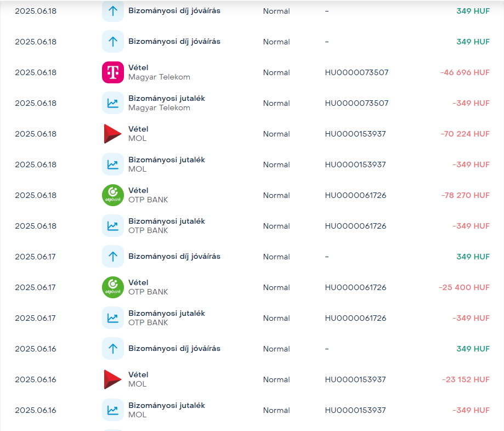This screenshot has height=431, width=504.
Task: Click the MOL logo on the 70 224 HUF purchase
Action: 113,134
